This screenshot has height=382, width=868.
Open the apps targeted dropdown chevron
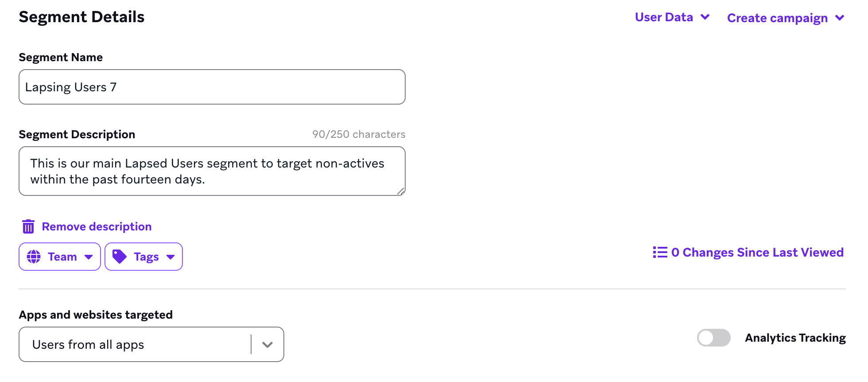pos(267,345)
